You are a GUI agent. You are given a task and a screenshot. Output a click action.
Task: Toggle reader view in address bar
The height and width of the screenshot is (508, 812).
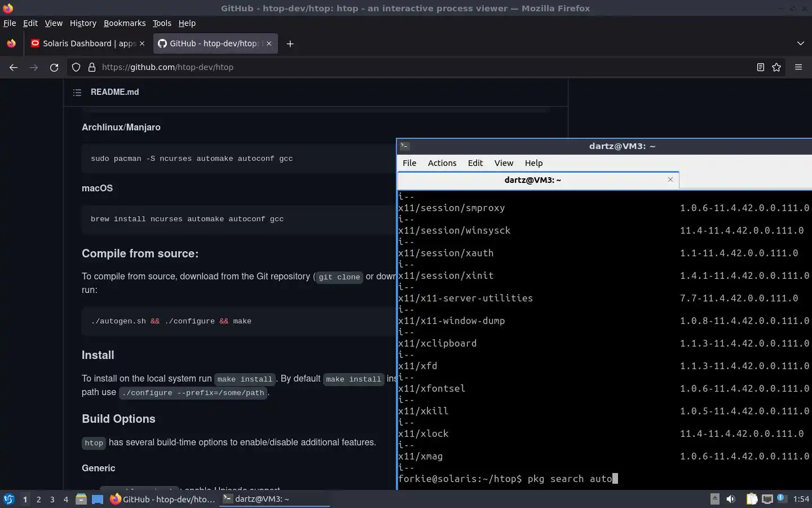(x=760, y=67)
